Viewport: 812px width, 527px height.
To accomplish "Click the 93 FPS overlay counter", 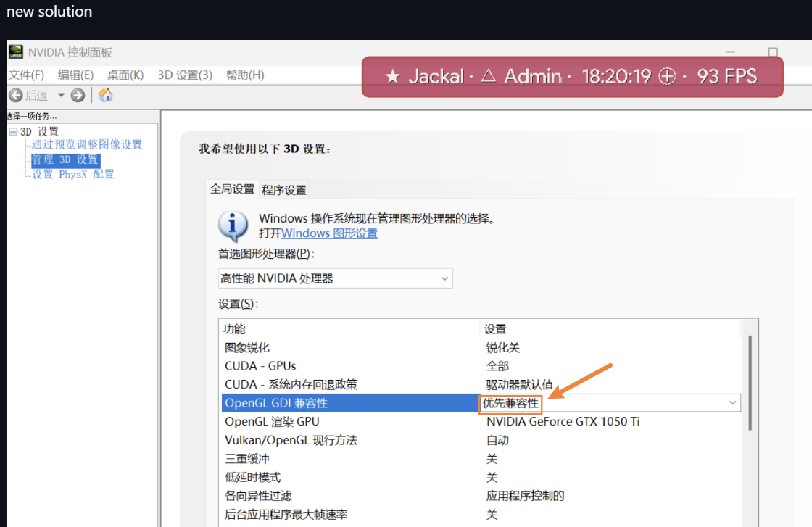I will (726, 77).
